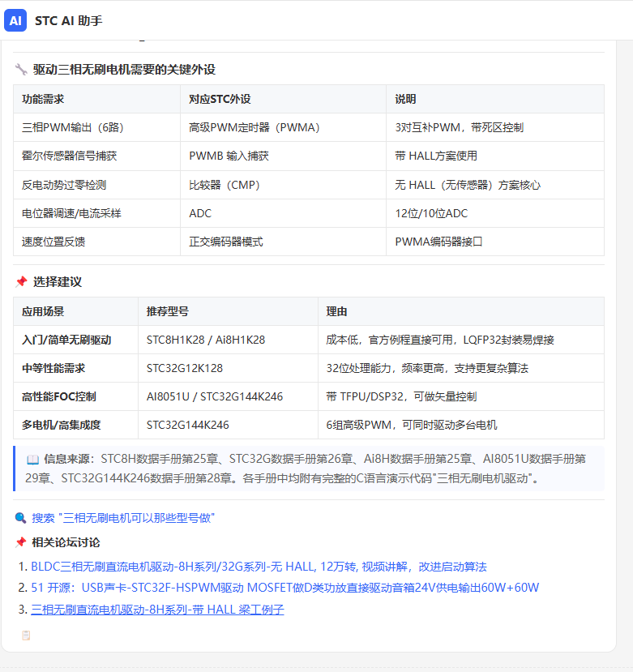Select cell 高性能FOC控制
This screenshot has width=633, height=672.
point(76,396)
